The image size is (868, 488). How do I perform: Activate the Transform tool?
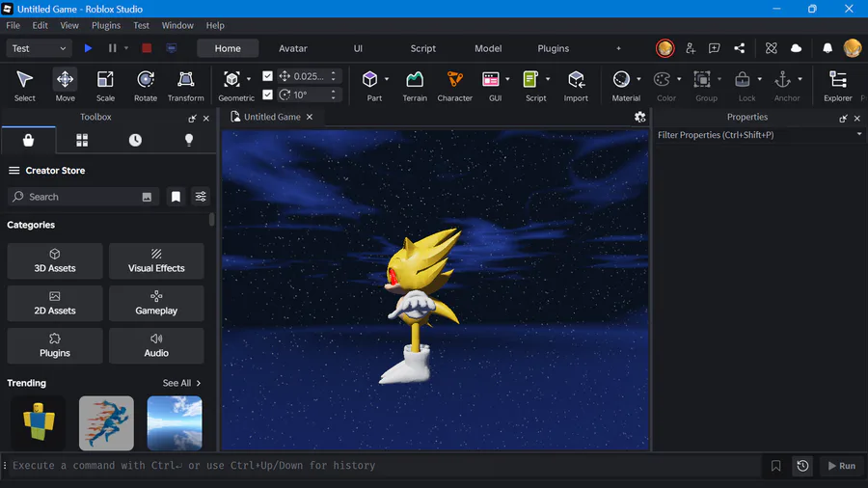click(185, 86)
